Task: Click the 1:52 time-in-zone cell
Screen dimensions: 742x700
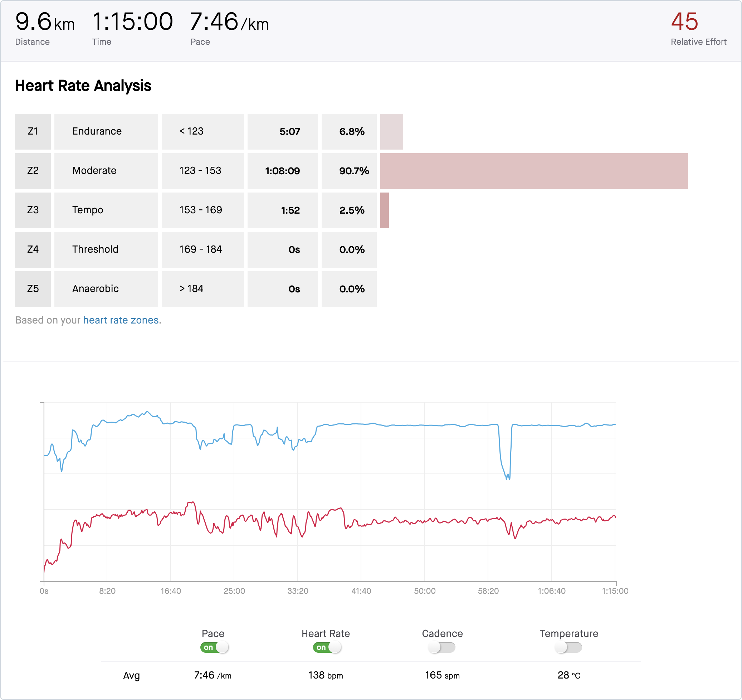Action: (x=283, y=210)
